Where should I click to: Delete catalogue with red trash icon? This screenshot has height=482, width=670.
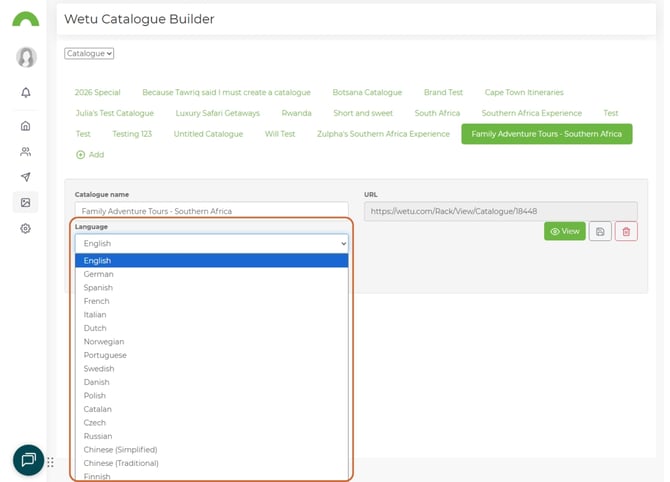(x=626, y=232)
